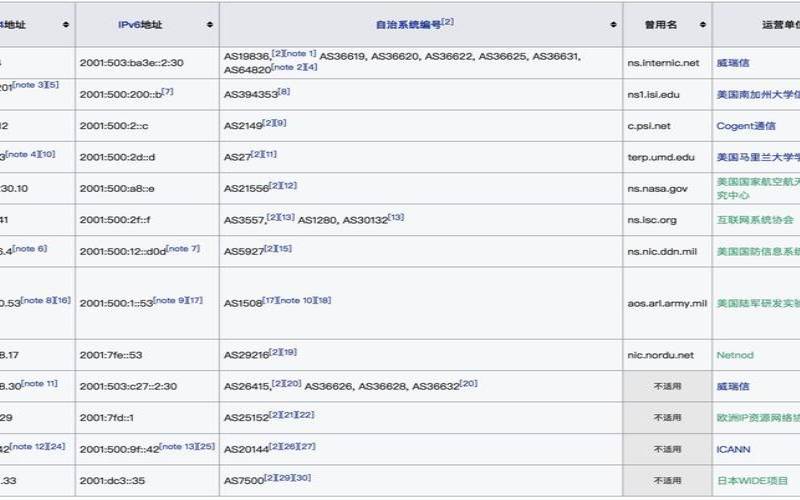Open reference [2] in 自治系统编号 header
Viewport: 800px width, 500px height.
(x=447, y=22)
